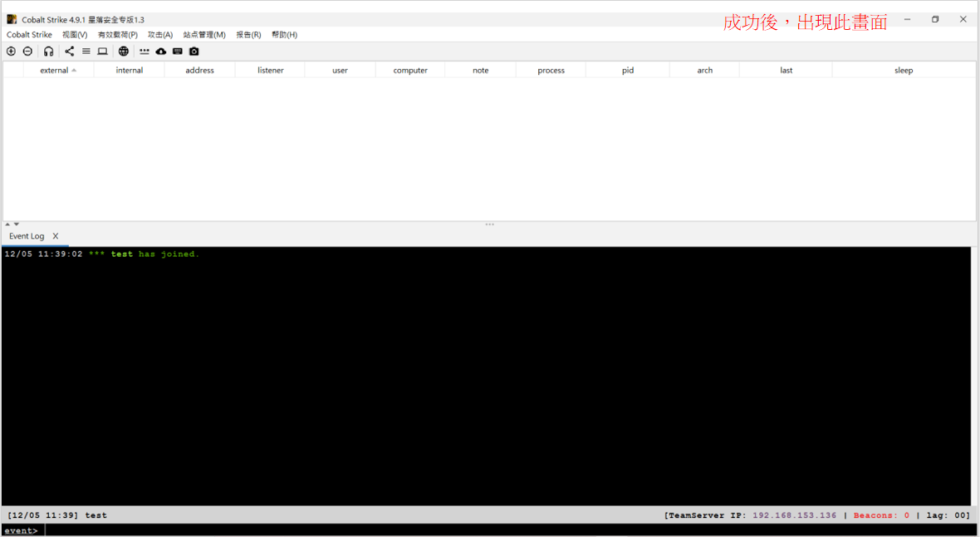Click the event log vertical scrollbar

(x=975, y=376)
